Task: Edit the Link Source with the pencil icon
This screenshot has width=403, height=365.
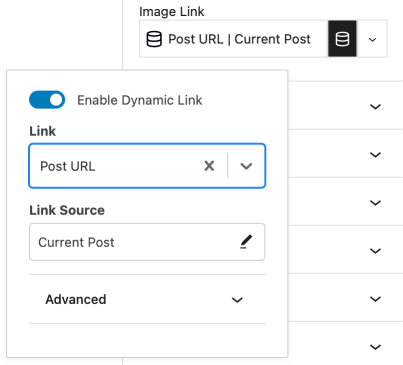Action: [246, 242]
